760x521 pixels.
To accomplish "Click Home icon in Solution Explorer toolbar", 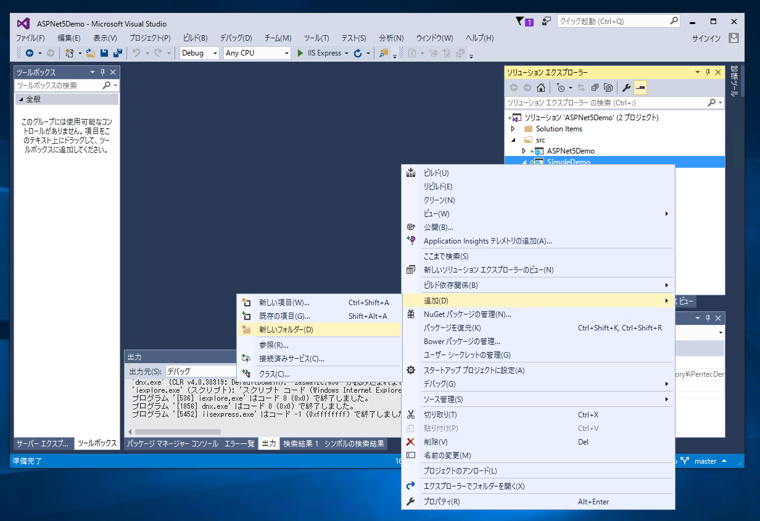I will (x=541, y=88).
